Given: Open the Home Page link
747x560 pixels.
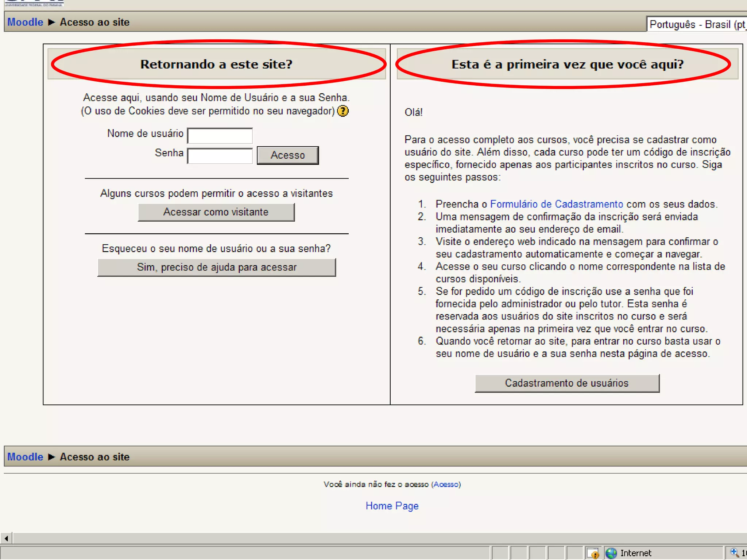Looking at the screenshot, I should coord(392,506).
